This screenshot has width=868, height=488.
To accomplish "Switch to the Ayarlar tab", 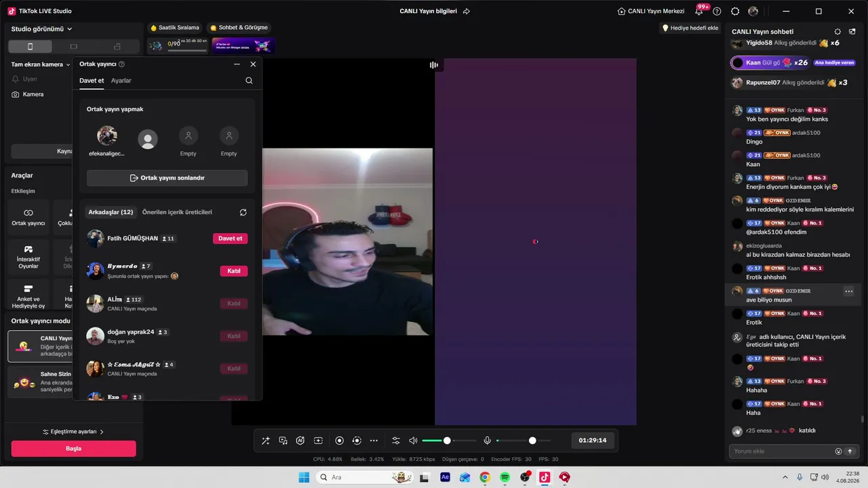I will click(121, 81).
